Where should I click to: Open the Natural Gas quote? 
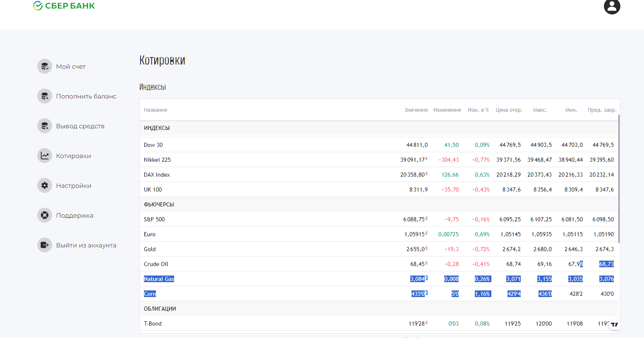(x=379, y=279)
